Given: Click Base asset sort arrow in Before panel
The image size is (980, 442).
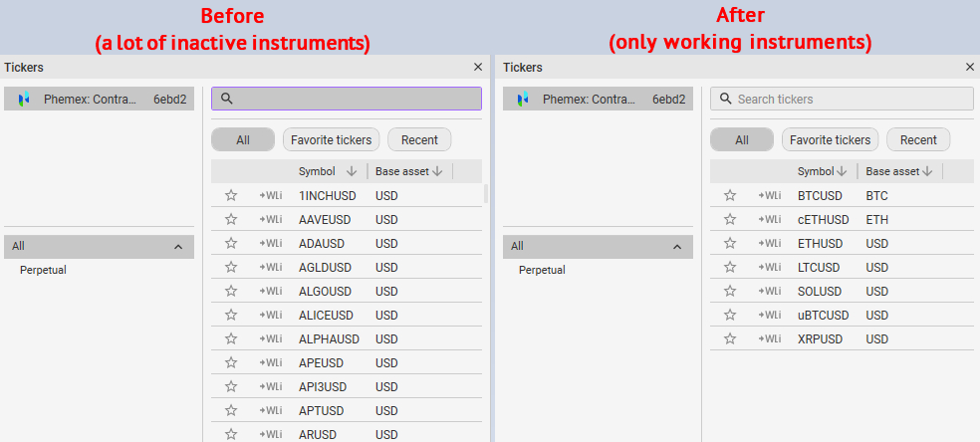Looking at the screenshot, I should 437,171.
